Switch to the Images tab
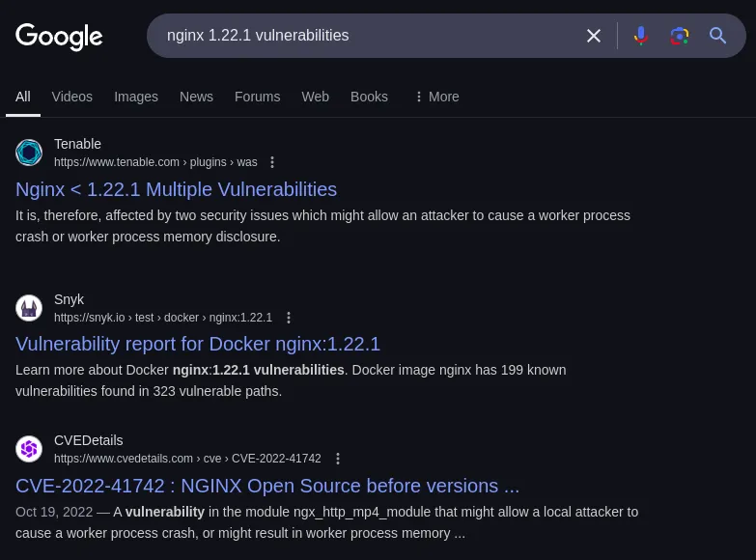 136,97
